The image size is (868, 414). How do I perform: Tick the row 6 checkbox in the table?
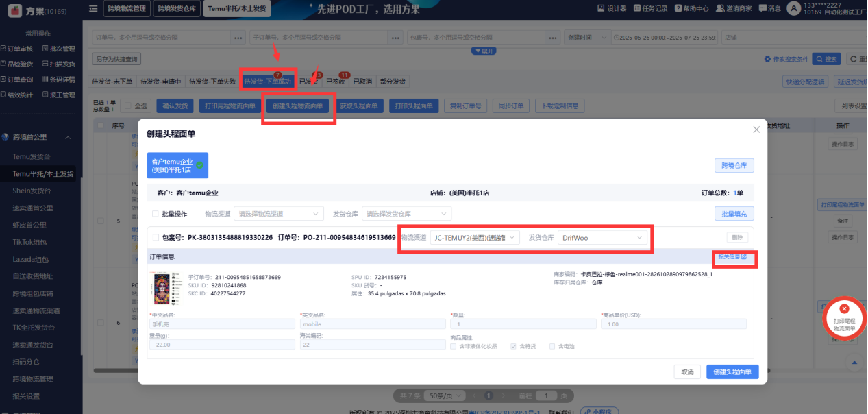point(101,322)
